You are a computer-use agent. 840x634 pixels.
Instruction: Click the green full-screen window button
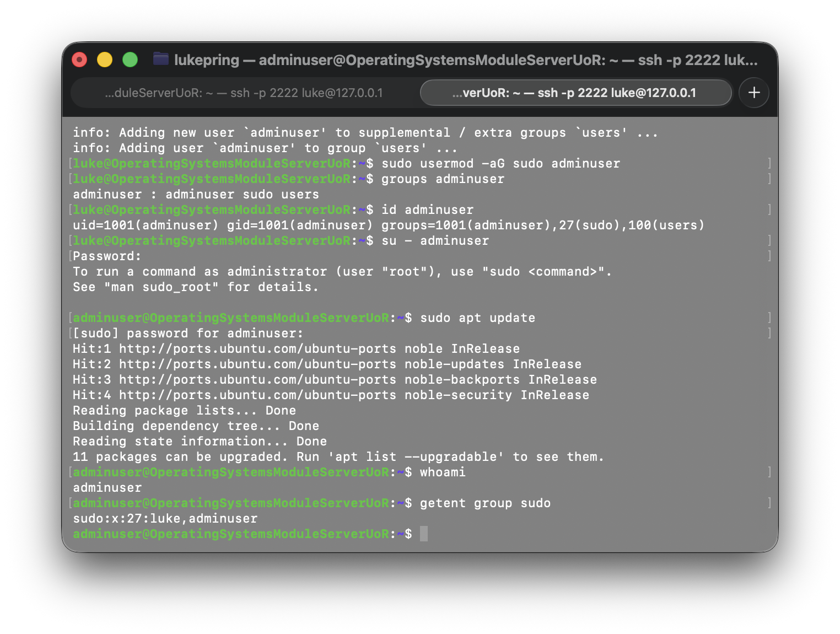click(x=130, y=60)
